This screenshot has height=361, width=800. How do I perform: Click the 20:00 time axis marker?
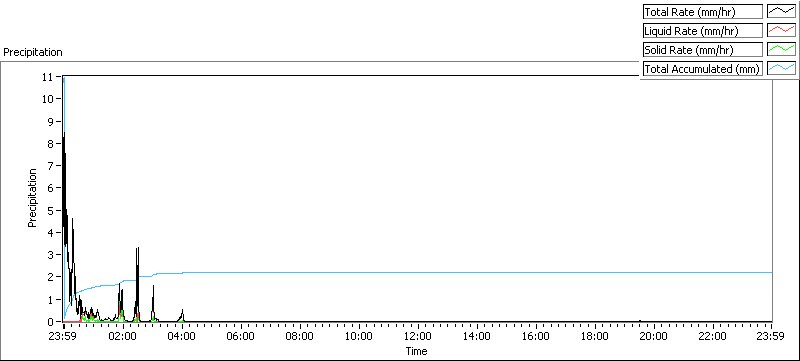tap(654, 336)
